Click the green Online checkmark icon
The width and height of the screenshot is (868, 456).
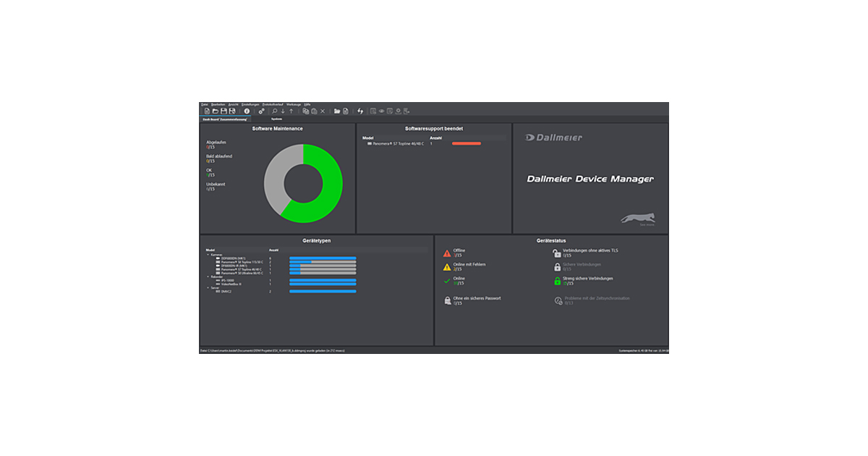[447, 280]
